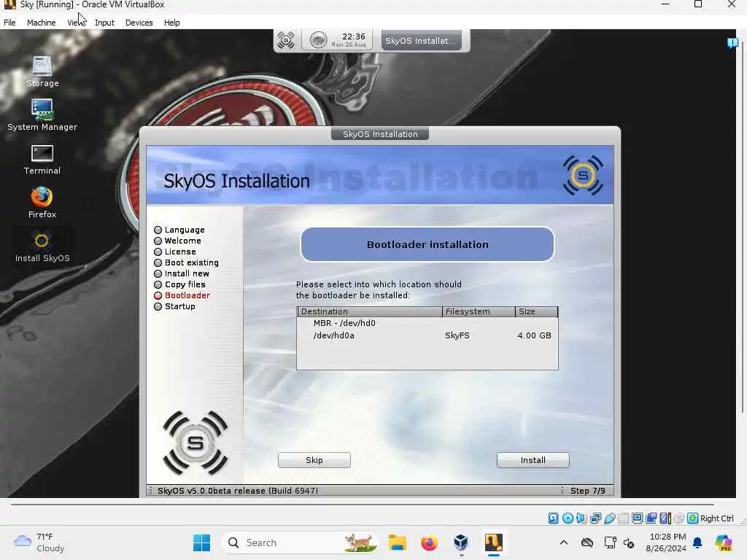Viewport: 747px width, 560px height.
Task: Click the Step 7/9 status bar entry
Action: point(587,491)
